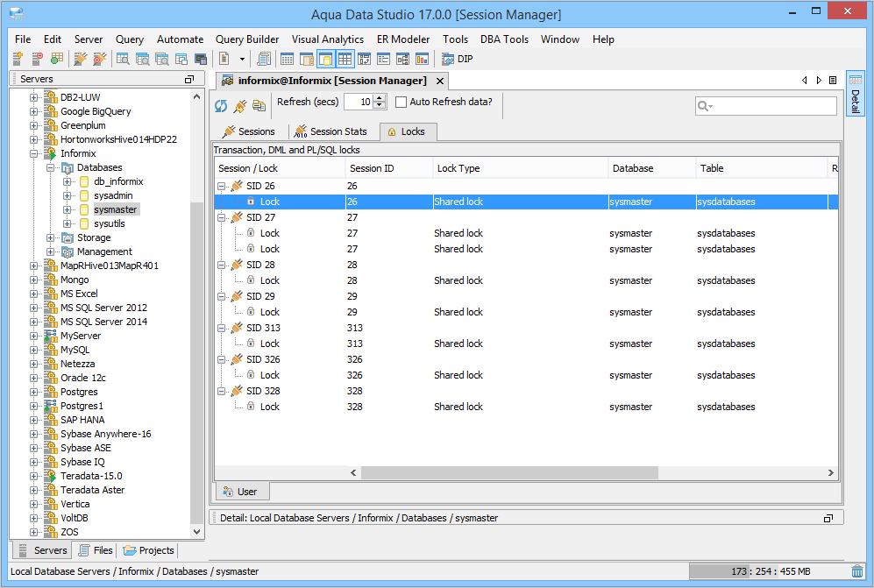Increase Refresh seconds with up arrow
The width and height of the screenshot is (874, 588).
point(380,98)
